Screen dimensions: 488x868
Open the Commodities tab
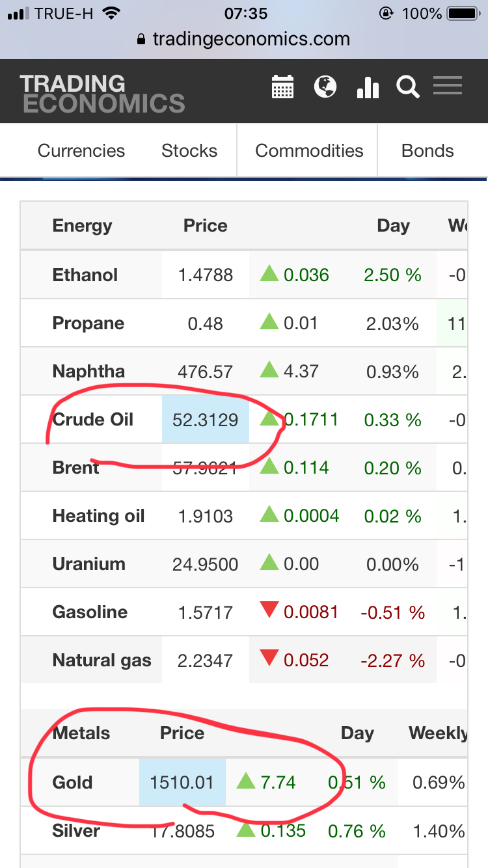click(x=309, y=151)
